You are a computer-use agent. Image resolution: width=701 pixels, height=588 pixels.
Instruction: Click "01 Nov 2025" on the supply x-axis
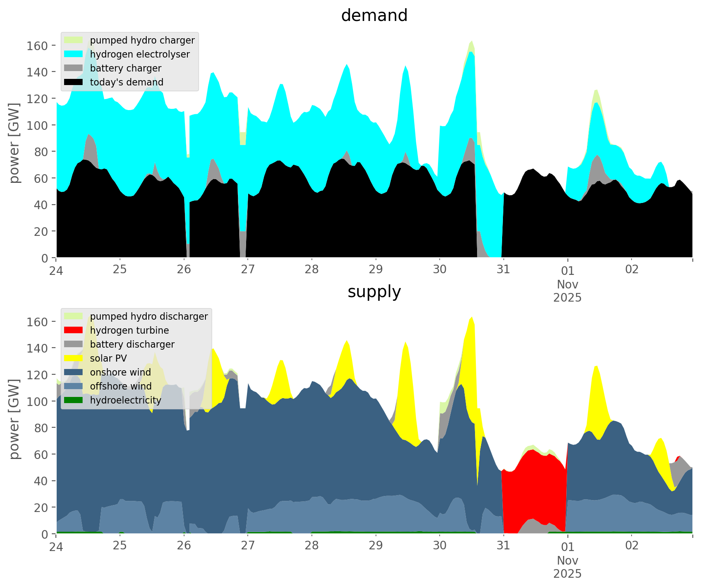[x=567, y=560]
